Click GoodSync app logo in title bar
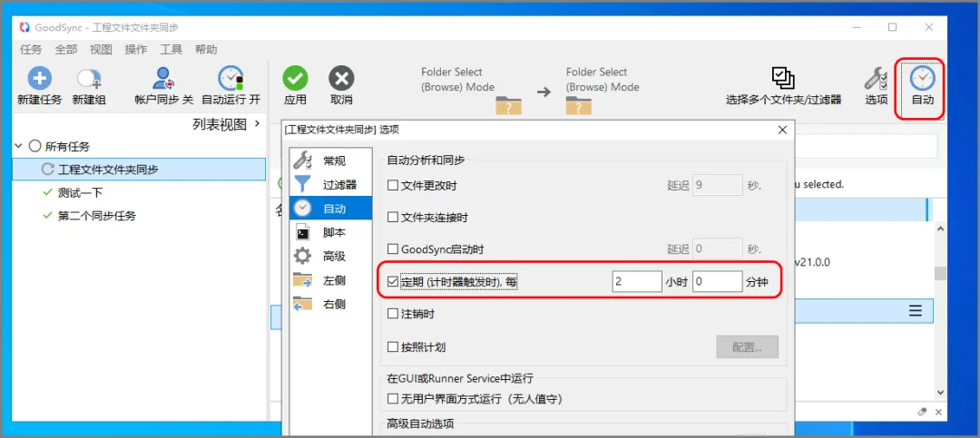The image size is (980, 438). point(24,27)
